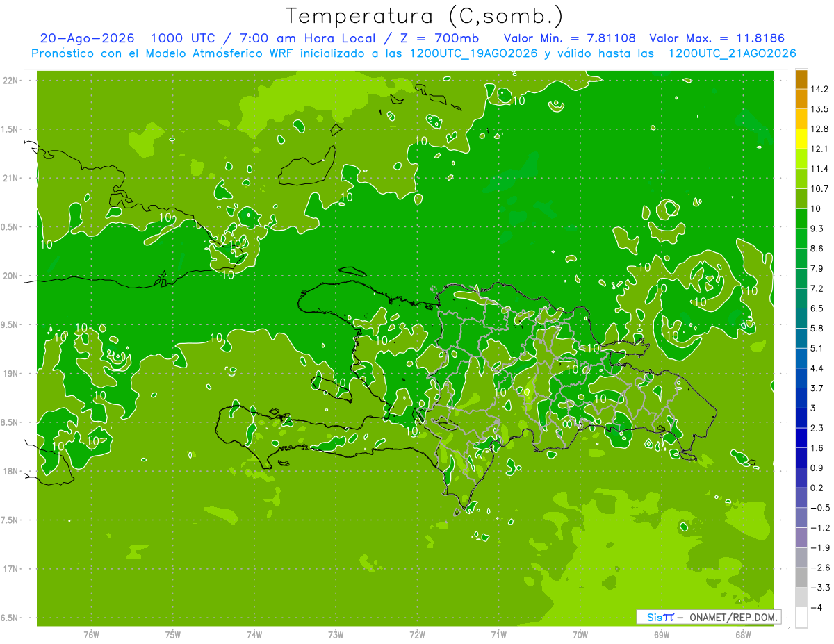Click the '74W' longitude label

coord(254,635)
